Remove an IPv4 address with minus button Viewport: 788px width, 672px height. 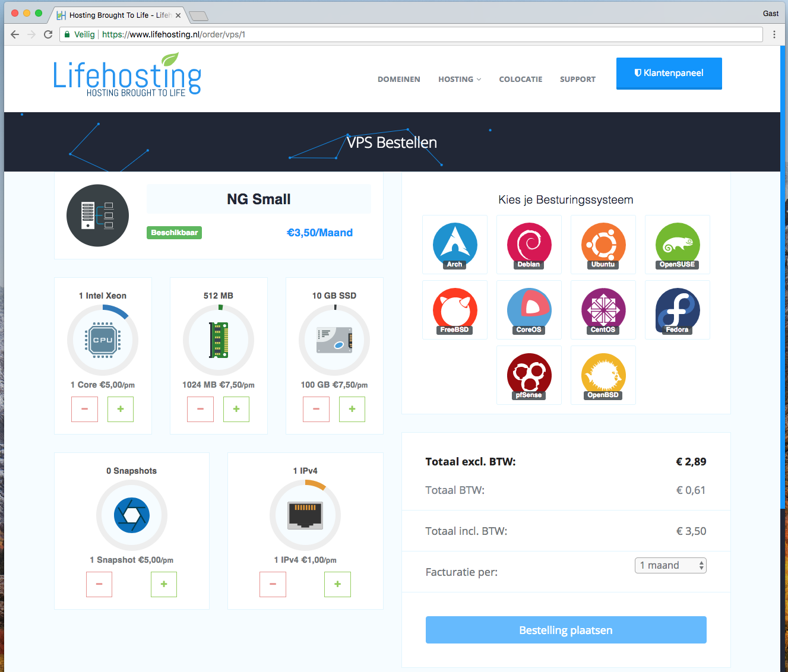point(273,584)
